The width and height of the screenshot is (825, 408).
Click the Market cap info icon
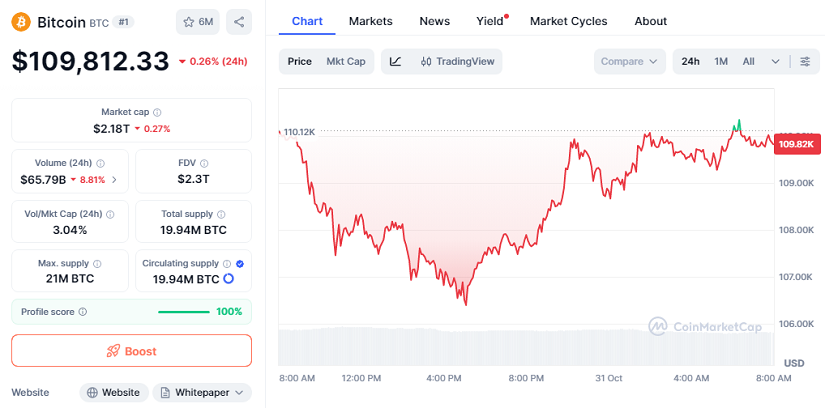tap(157, 112)
